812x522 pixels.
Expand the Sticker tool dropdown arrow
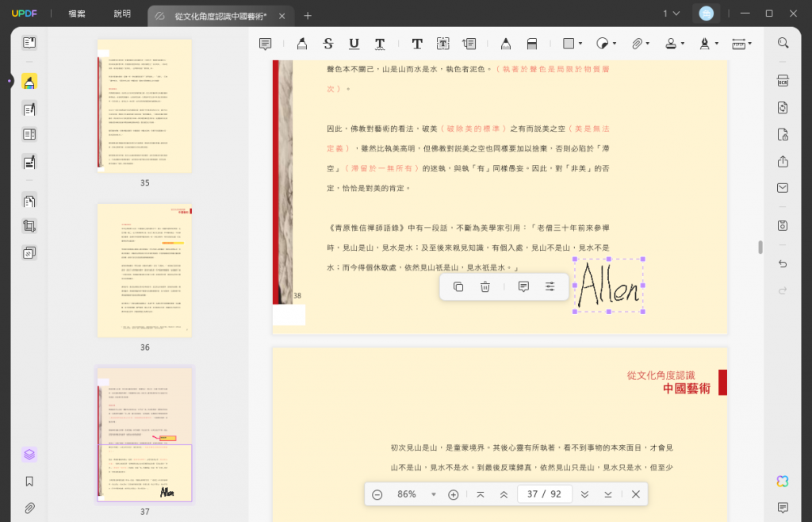[x=615, y=44]
